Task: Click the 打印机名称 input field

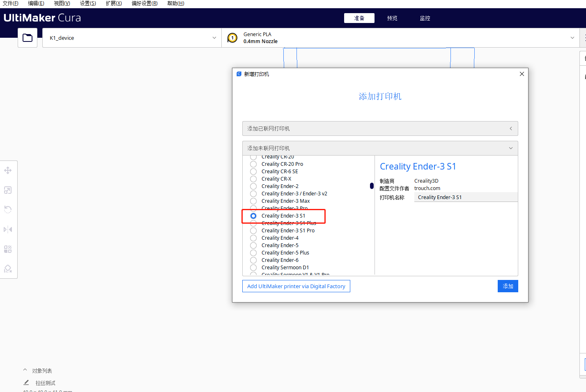Action: (x=466, y=197)
